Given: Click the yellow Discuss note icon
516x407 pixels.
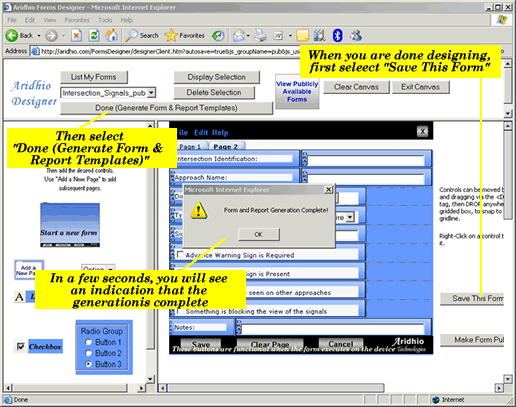Looking at the screenshot, I should [x=303, y=35].
